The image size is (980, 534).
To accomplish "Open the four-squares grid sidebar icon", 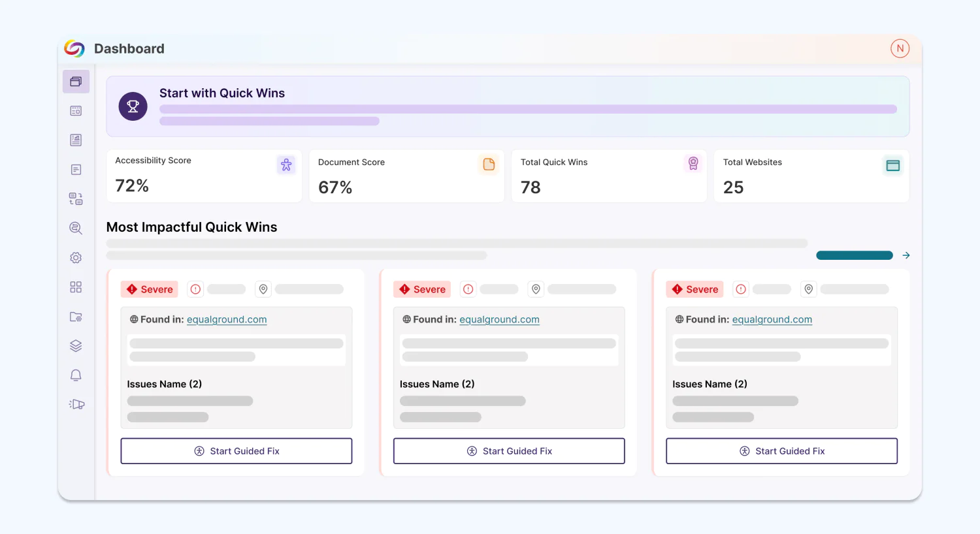I will 76,287.
